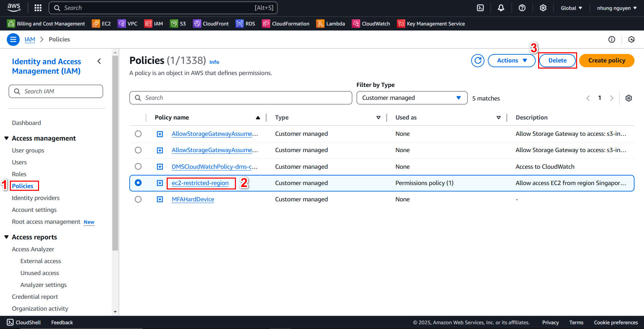Open the Global region dropdown
This screenshot has width=644, height=329.
(x=571, y=8)
